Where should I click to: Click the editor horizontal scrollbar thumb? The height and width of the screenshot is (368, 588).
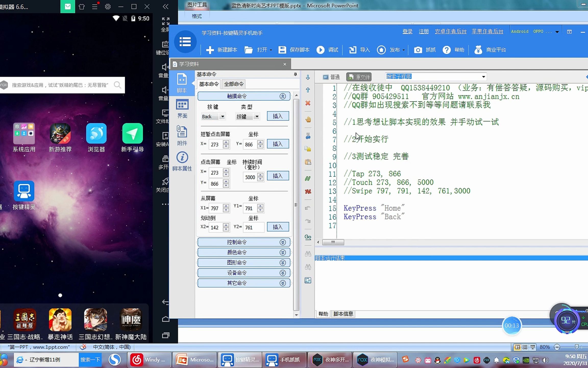333,242
